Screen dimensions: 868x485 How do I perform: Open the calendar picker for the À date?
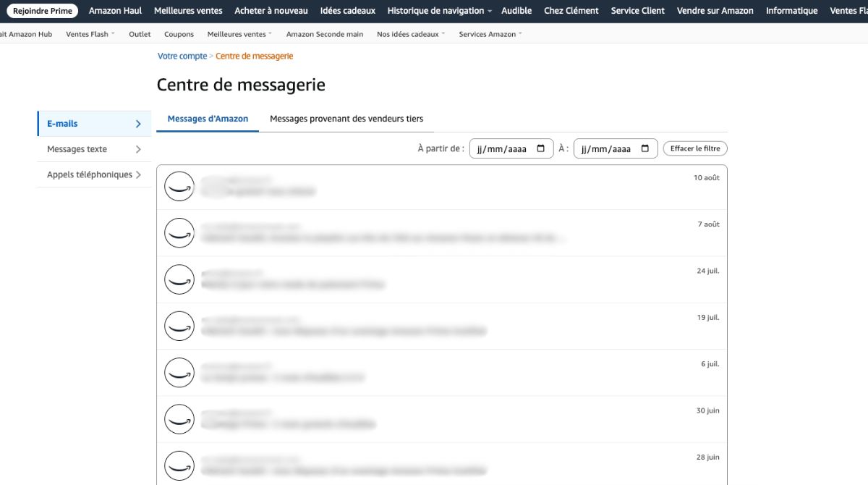click(645, 148)
